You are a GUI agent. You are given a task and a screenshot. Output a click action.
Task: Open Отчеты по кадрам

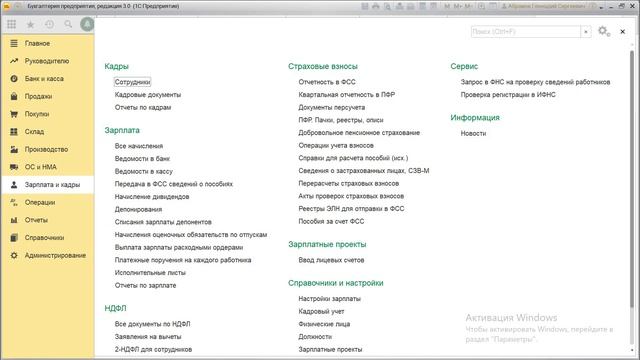[x=143, y=107]
